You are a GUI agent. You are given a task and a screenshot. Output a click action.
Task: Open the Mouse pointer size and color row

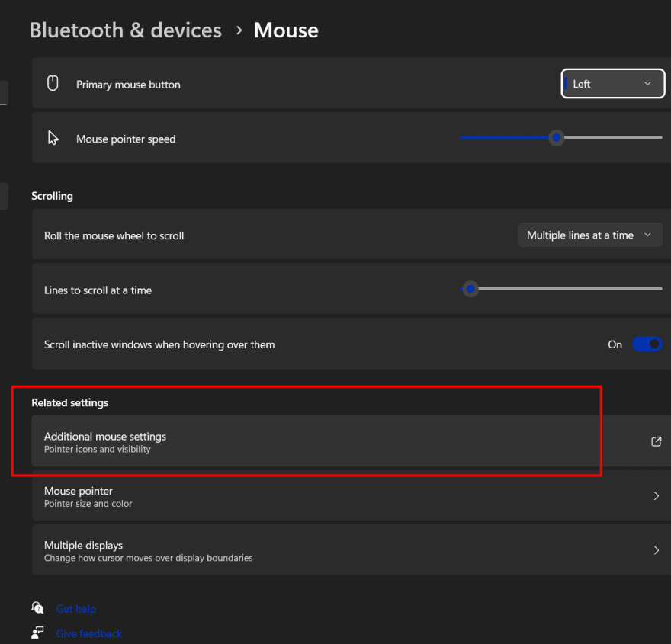(x=352, y=496)
